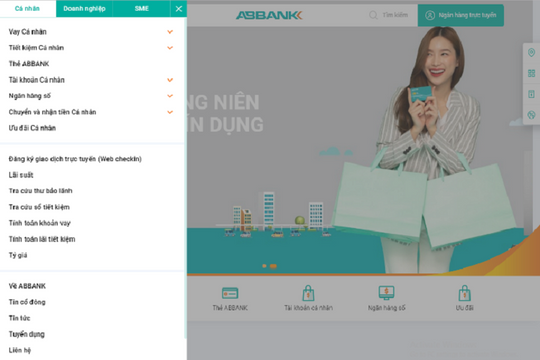Click the grid icon on right sidebar
The width and height of the screenshot is (540, 360).
[x=531, y=73]
